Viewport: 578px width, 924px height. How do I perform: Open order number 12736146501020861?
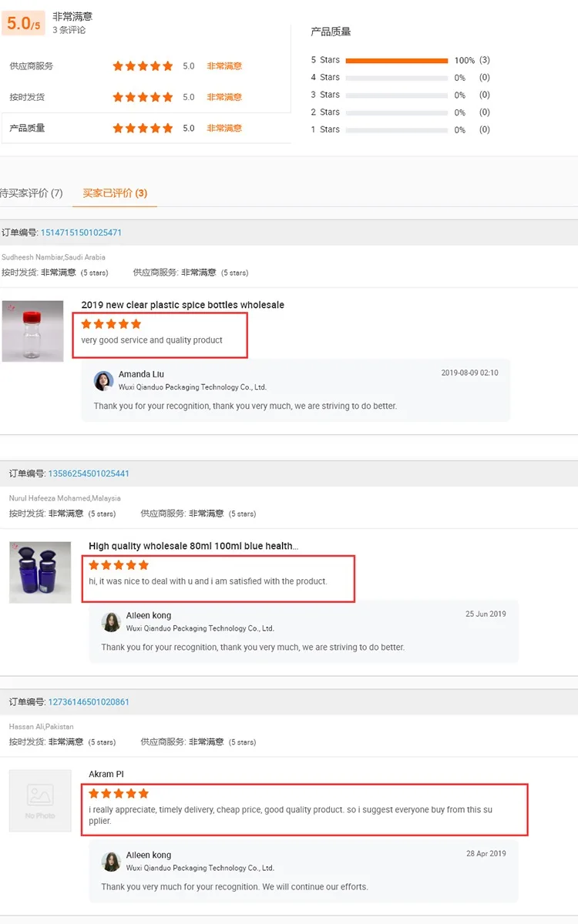[x=89, y=702]
